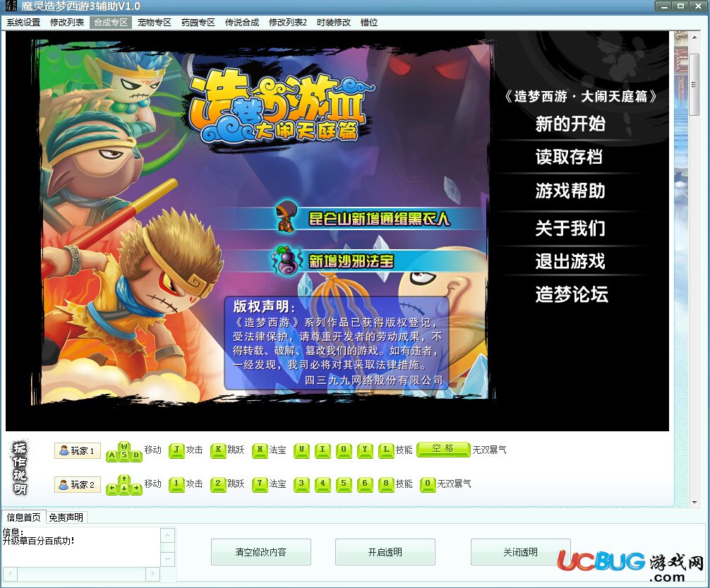
Task: Switch to the 传说合成 tab
Action: coord(242,22)
